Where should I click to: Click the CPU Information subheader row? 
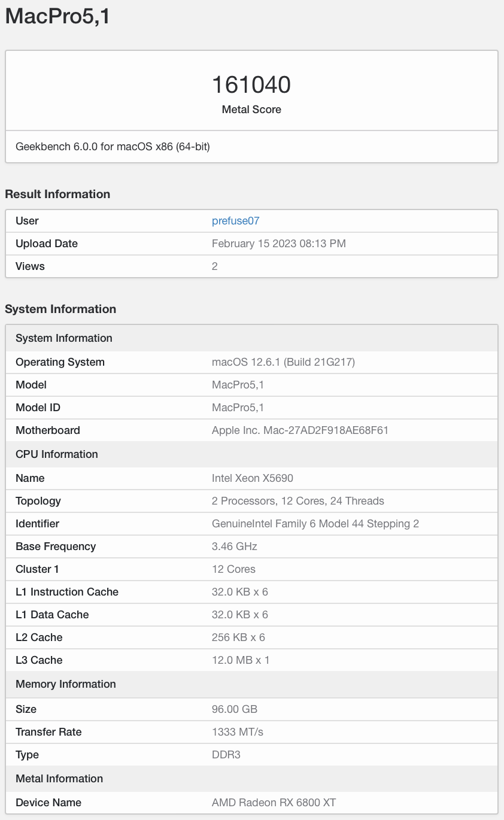coord(251,454)
